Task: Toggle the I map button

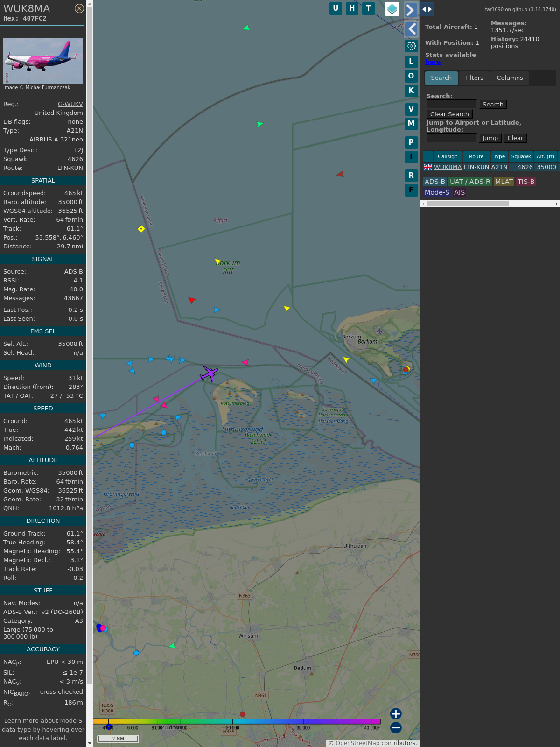Action: [x=411, y=157]
